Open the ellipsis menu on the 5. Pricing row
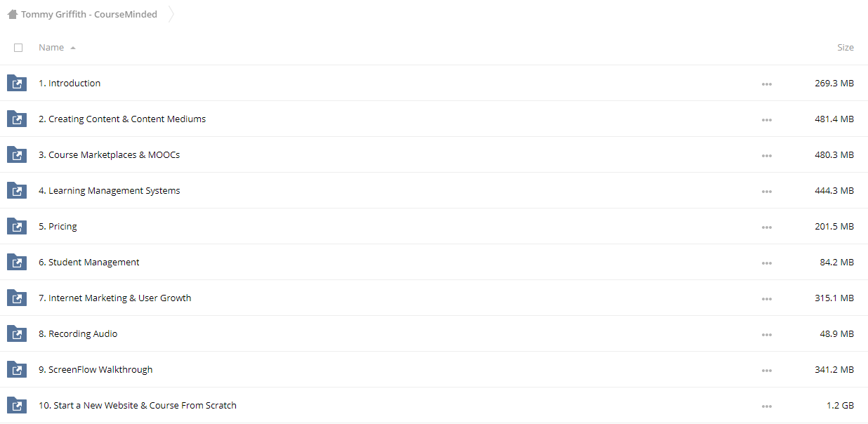 point(766,227)
